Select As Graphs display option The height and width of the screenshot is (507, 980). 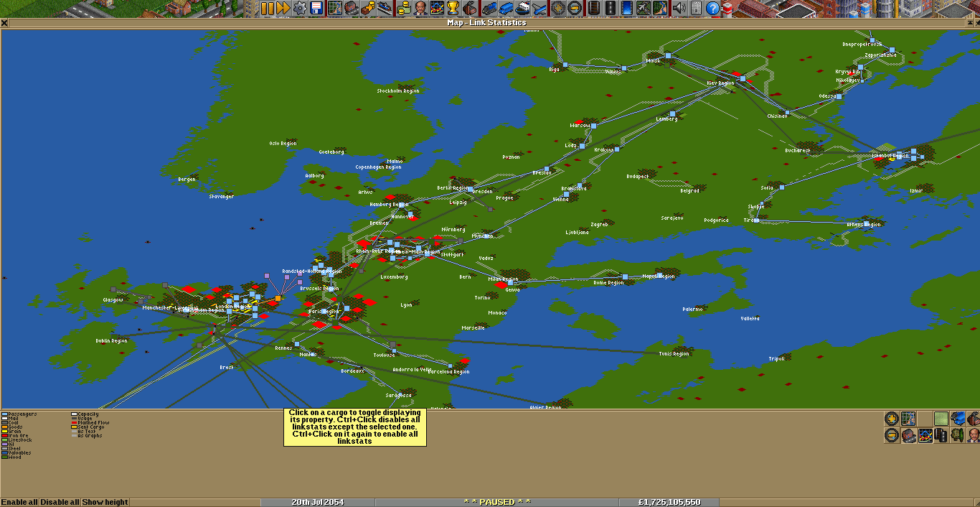[x=88, y=436]
